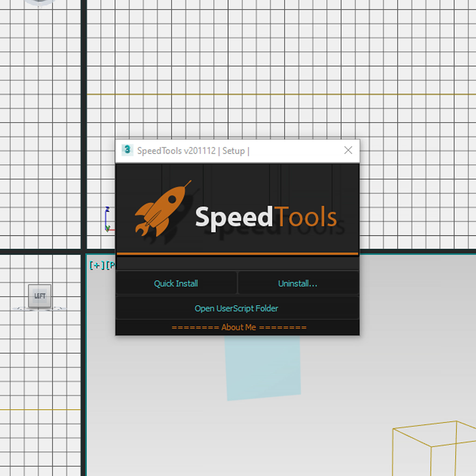Click the axis tripod gizmo in the viewport

(x=109, y=219)
